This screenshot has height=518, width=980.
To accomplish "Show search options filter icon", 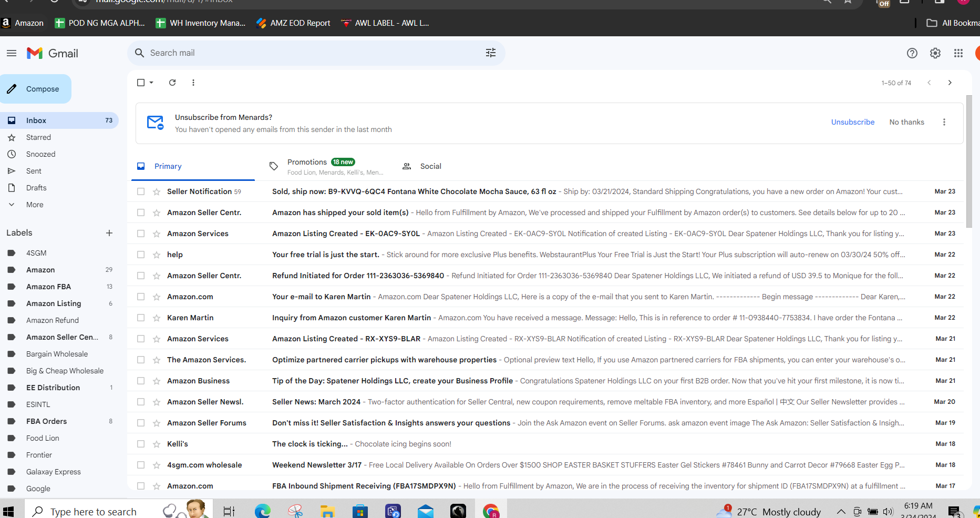I will [491, 53].
